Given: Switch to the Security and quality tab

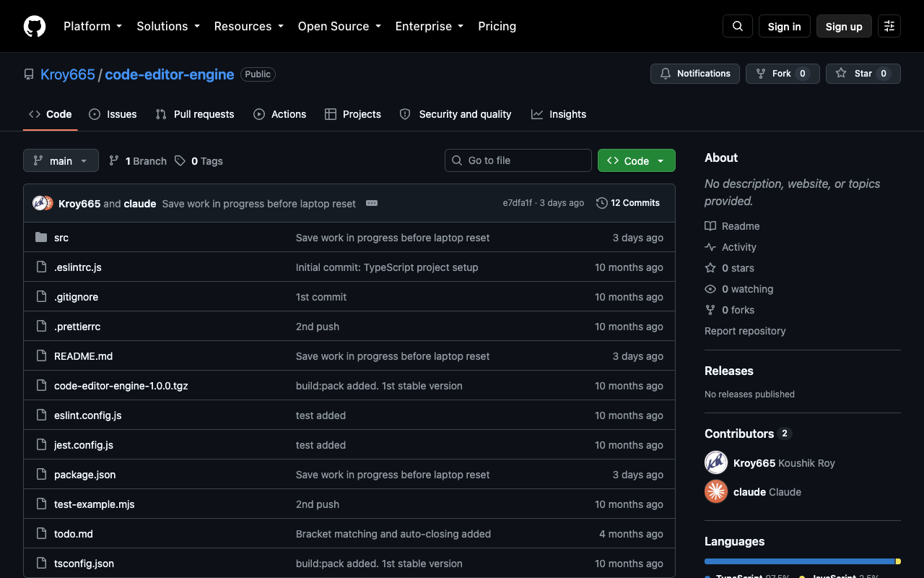Looking at the screenshot, I should coord(456,114).
